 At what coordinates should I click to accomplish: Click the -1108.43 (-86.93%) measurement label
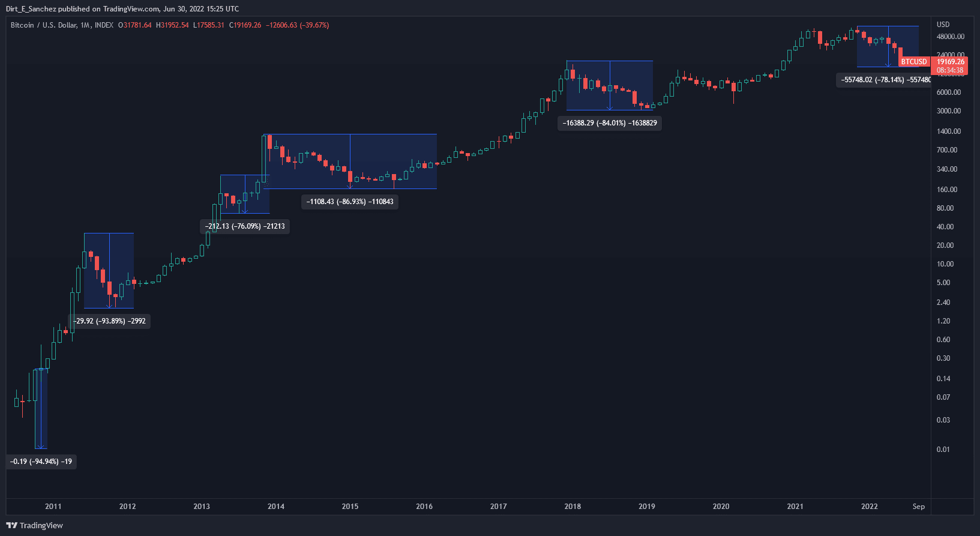pyautogui.click(x=350, y=202)
